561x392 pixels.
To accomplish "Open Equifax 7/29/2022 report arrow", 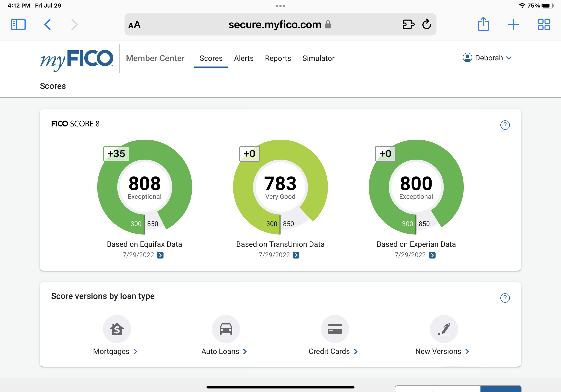I will click(160, 255).
